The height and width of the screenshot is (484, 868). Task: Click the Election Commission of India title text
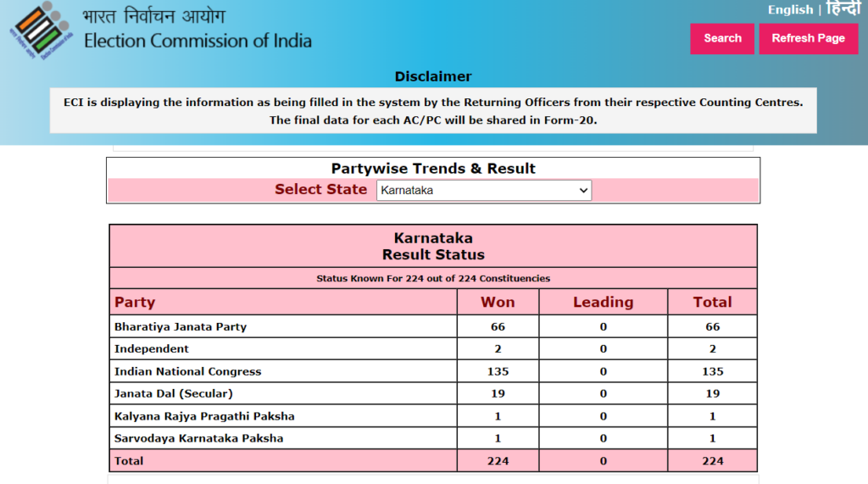198,41
